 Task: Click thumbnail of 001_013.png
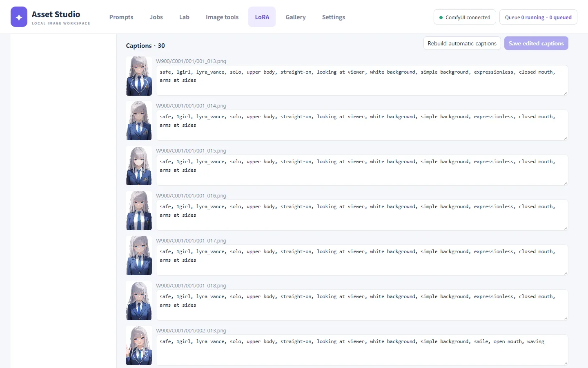click(139, 76)
